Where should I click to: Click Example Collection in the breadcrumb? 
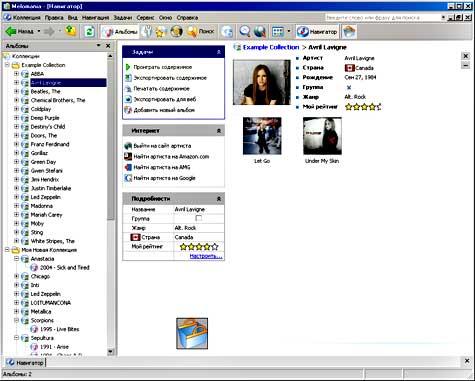click(271, 47)
